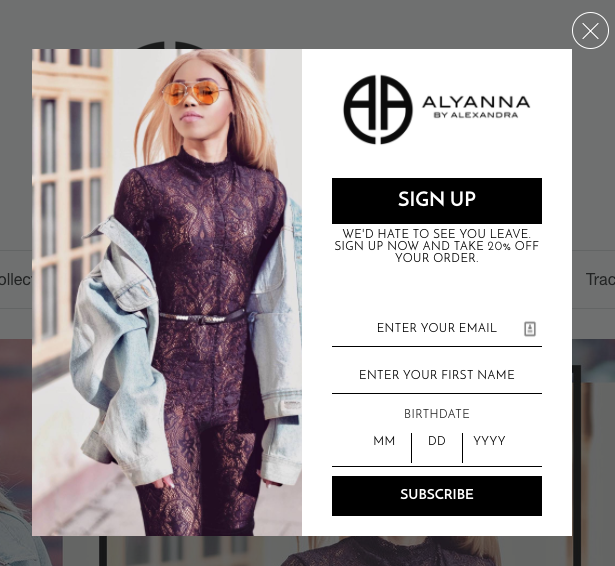
Task: Focus the Enter Your Email field
Action: coord(437,329)
